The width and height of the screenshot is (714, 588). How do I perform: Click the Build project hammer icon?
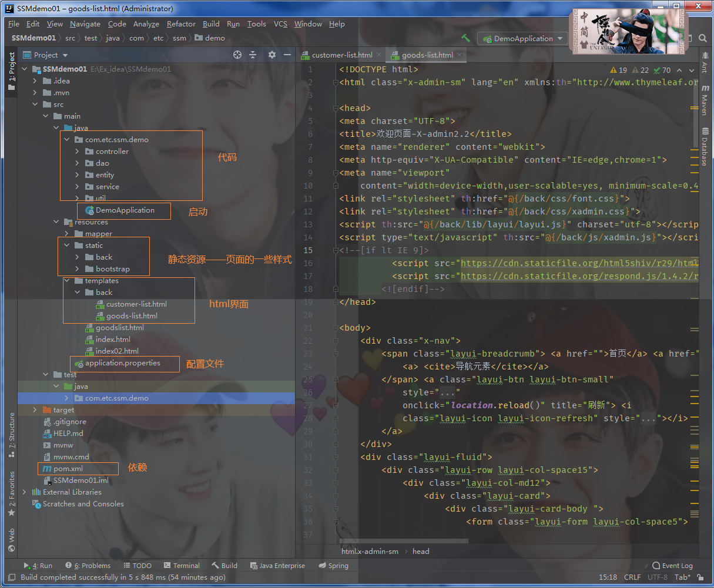coord(465,38)
